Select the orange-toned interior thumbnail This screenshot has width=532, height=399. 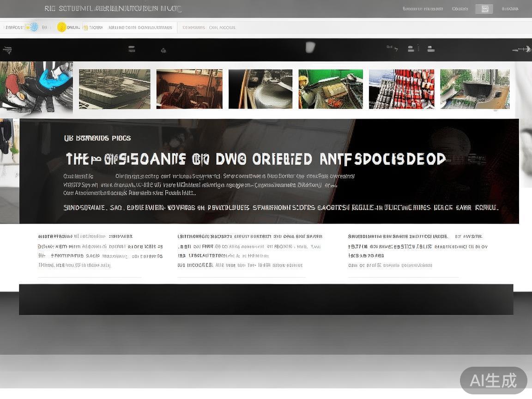point(189,89)
